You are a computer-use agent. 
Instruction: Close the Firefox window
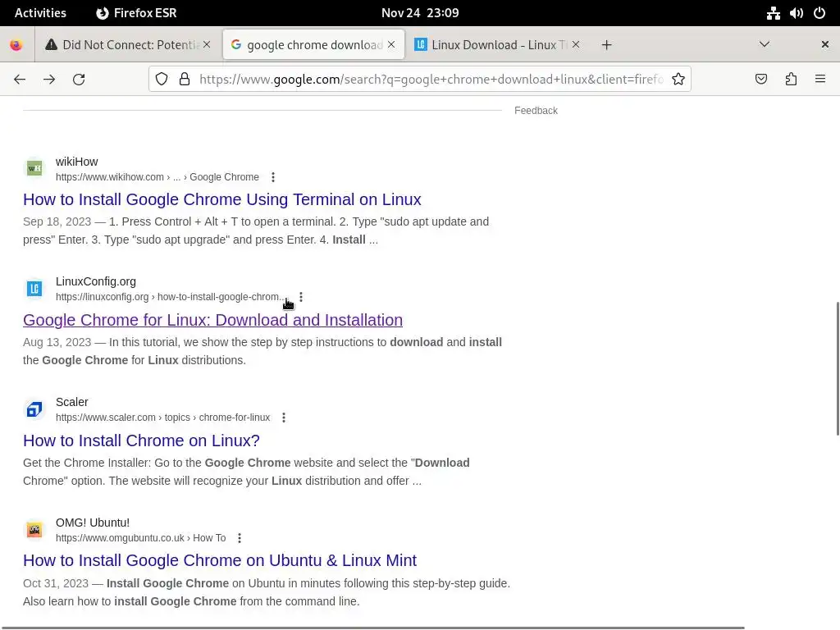pos(825,44)
